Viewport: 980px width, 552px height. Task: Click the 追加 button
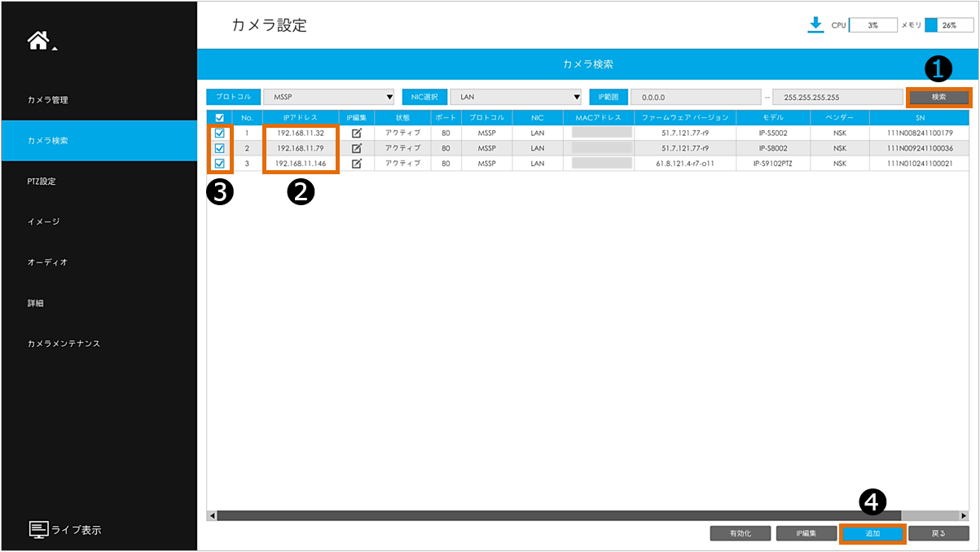872,533
